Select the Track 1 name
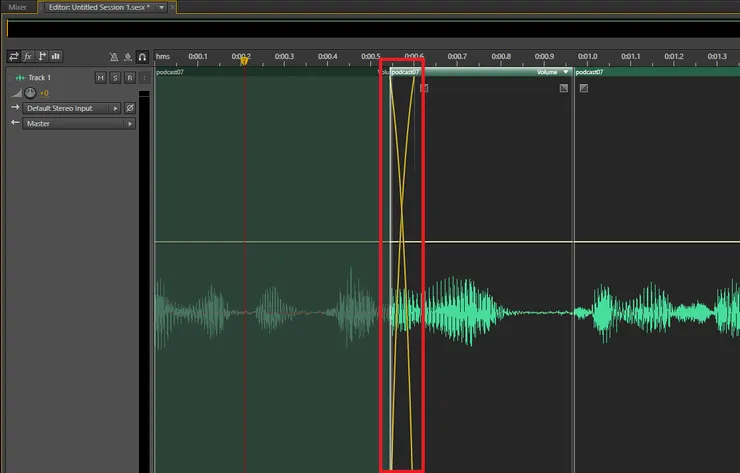The image size is (740, 473). pos(39,77)
